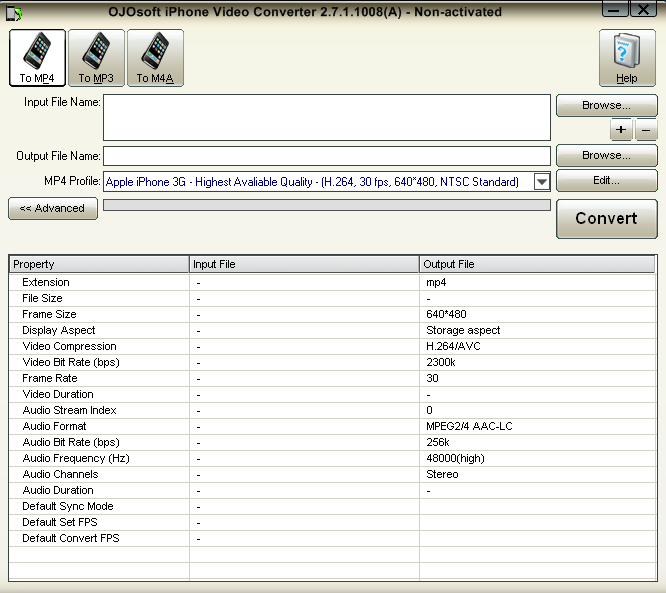Click the 640*480 output frame size value

coord(446,314)
